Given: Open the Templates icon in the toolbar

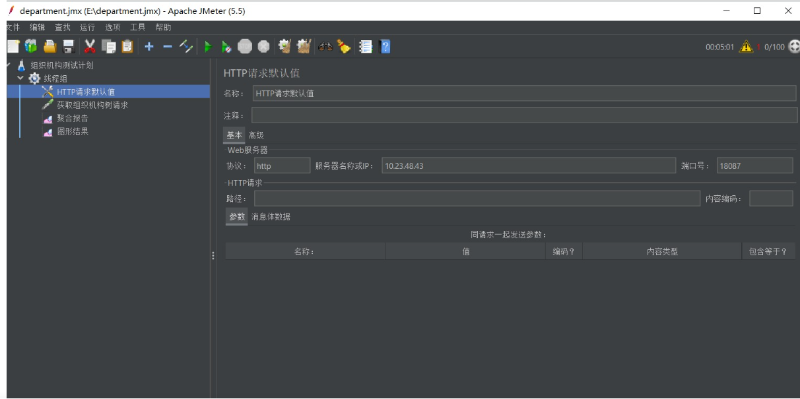Looking at the screenshot, I should pos(31,46).
